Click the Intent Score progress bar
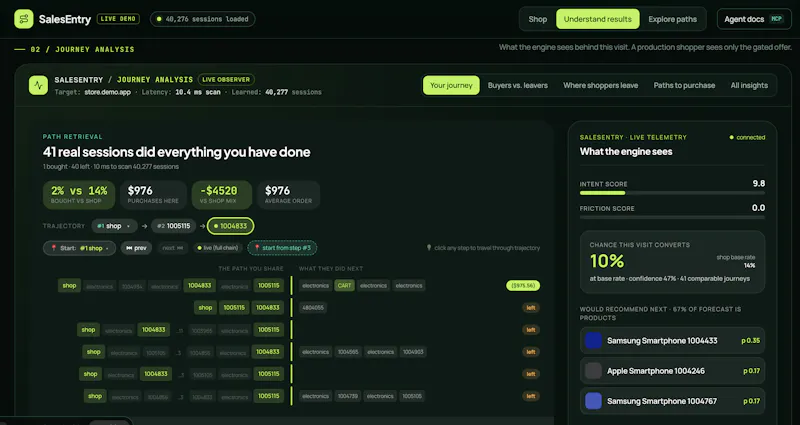The height and width of the screenshot is (425, 800). (x=672, y=193)
